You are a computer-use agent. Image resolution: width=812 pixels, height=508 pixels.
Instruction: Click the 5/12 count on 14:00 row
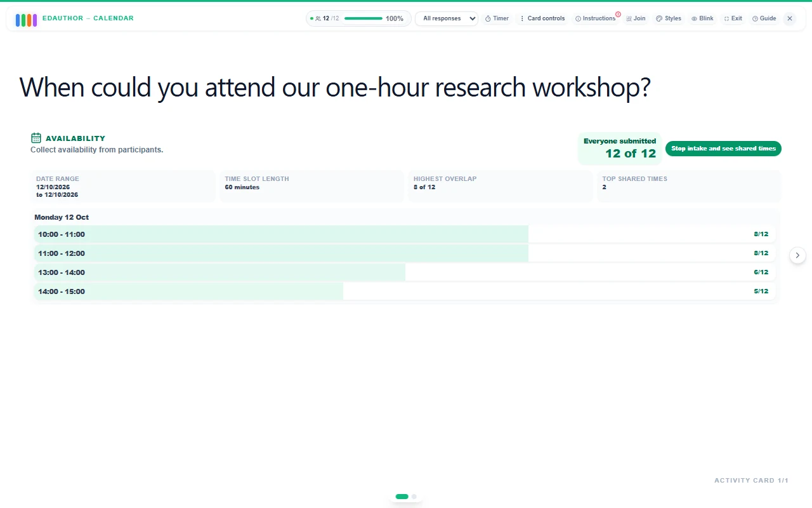tap(761, 291)
